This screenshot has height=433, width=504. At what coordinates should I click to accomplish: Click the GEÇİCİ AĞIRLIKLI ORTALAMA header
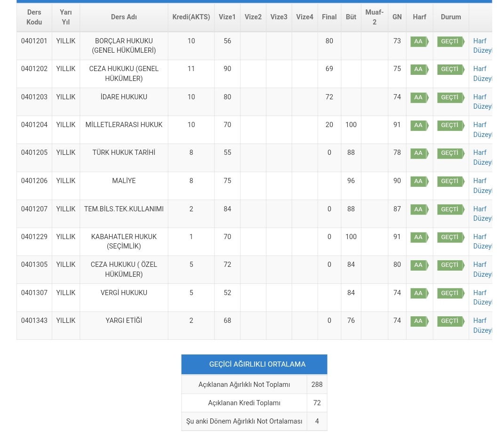pyautogui.click(x=254, y=364)
